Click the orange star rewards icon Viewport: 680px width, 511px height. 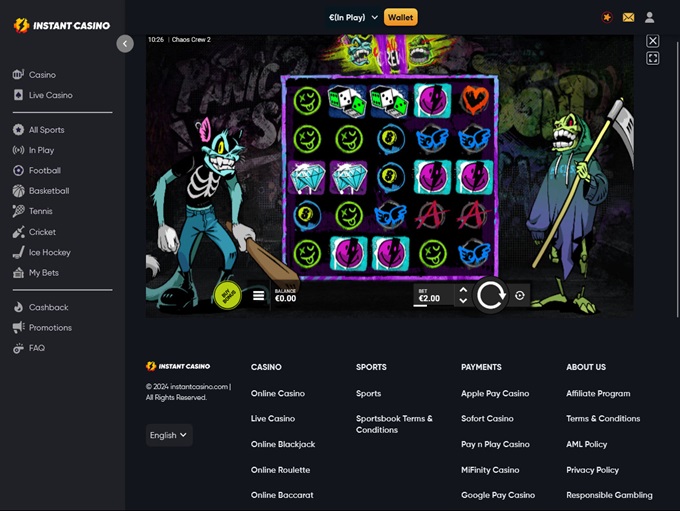[x=607, y=17]
